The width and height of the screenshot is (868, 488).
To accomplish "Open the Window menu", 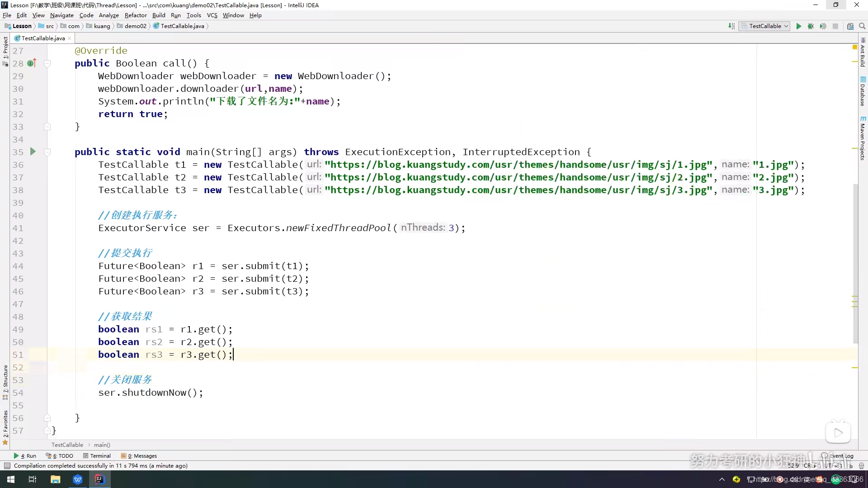I will click(233, 15).
